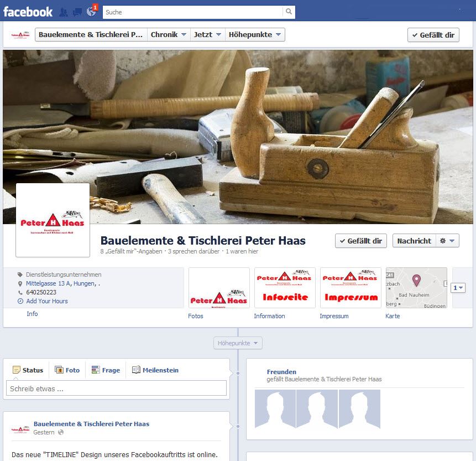Open the Add Your Hours link
This screenshot has width=476, height=461.
coord(47,301)
